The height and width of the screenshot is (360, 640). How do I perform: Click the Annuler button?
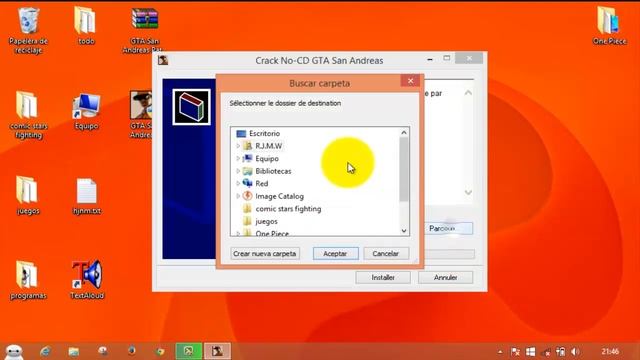(x=445, y=278)
